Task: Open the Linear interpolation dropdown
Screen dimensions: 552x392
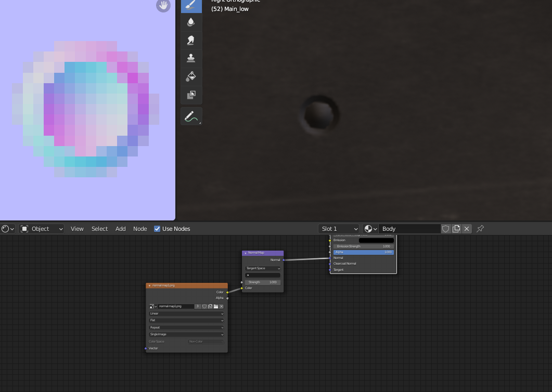Action: 186,313
